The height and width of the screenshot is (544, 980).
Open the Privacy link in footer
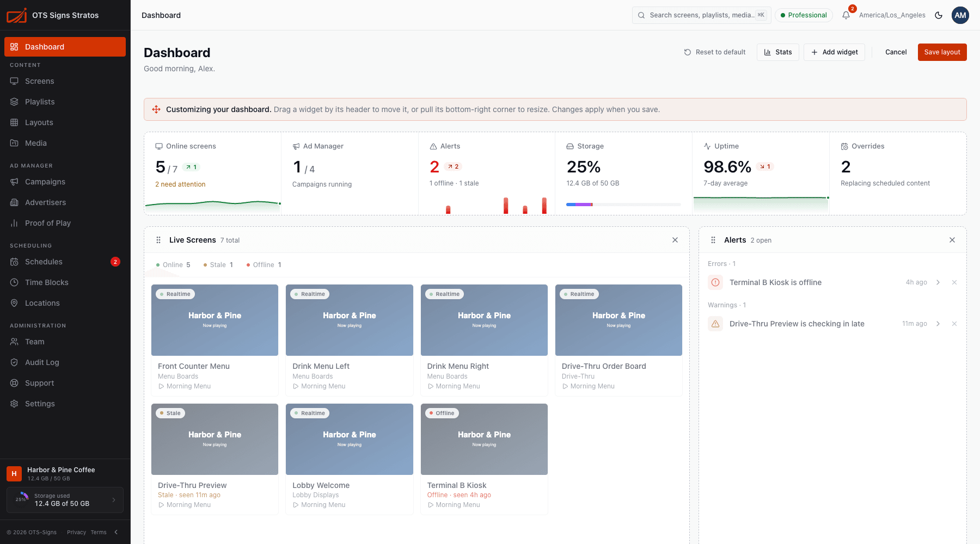tap(76, 532)
